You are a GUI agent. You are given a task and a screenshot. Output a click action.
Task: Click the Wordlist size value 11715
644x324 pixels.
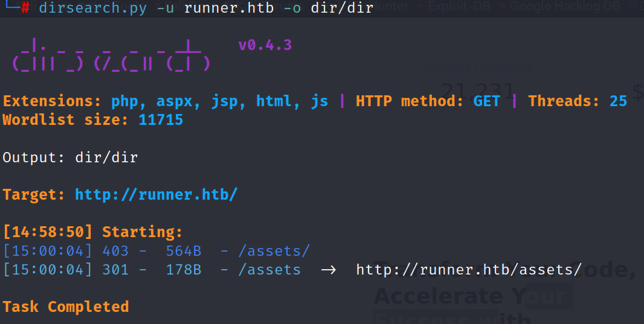[x=161, y=119]
